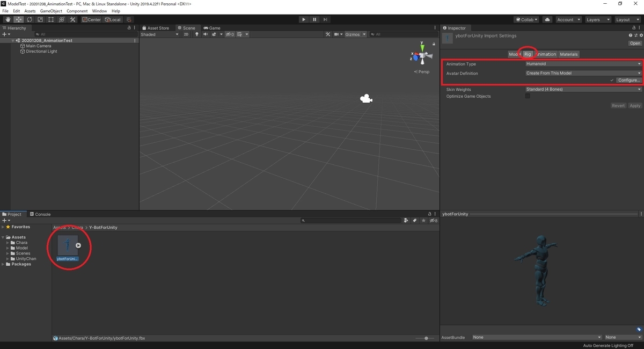Adjust the Project icon size slider
This screenshot has height=349, width=644.
[x=426, y=338]
